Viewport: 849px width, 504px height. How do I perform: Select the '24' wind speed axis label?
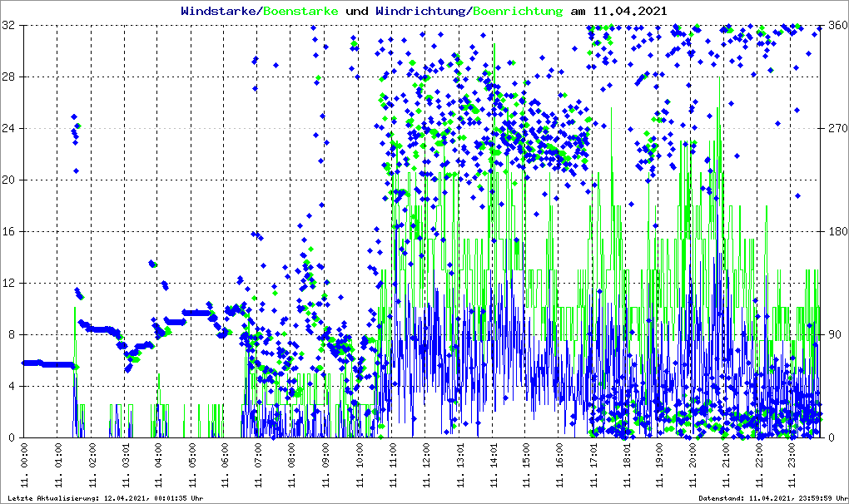click(x=10, y=129)
